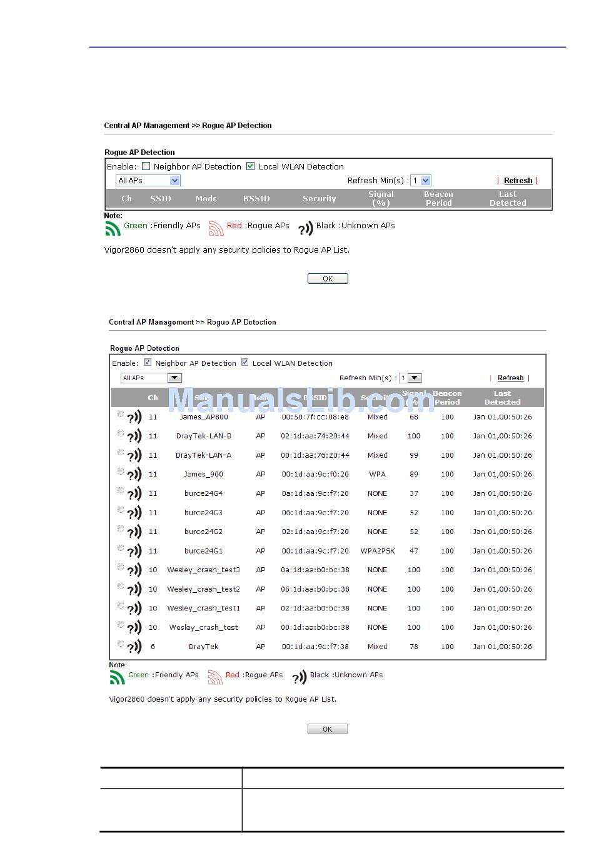Click the Refresh link in the lower panel

pyautogui.click(x=511, y=378)
